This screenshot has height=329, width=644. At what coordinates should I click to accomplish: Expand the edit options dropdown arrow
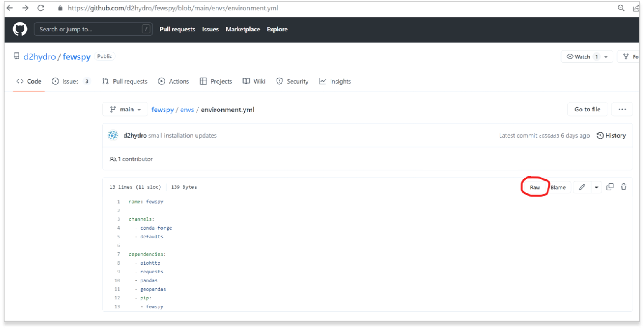pyautogui.click(x=596, y=187)
